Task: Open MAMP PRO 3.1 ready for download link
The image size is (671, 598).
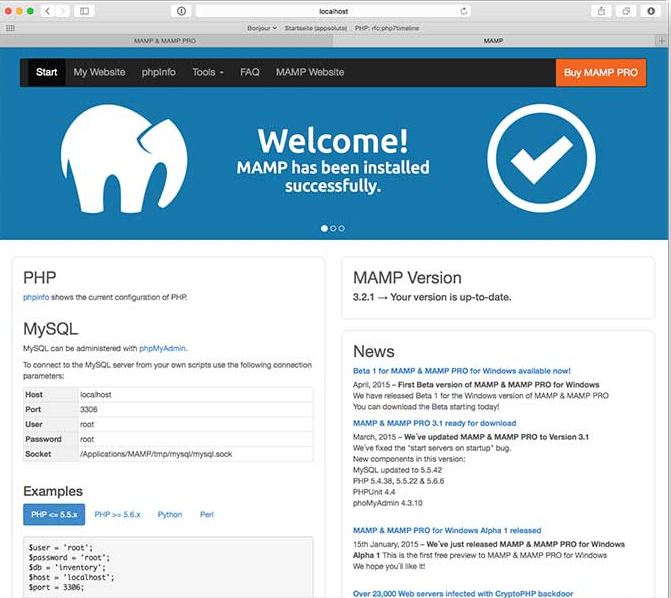Action: point(434,423)
